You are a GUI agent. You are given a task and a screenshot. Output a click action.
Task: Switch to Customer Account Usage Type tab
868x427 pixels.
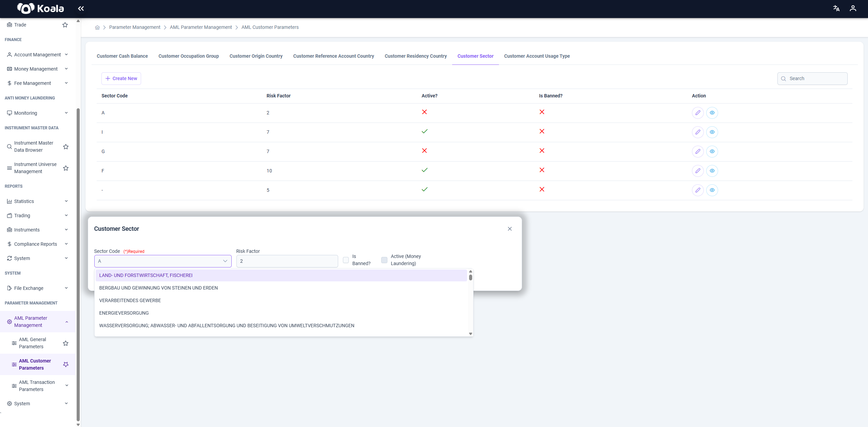click(x=537, y=56)
